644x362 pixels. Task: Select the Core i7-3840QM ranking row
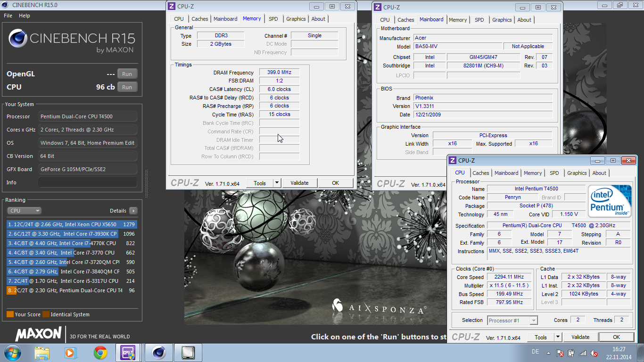pyautogui.click(x=72, y=271)
